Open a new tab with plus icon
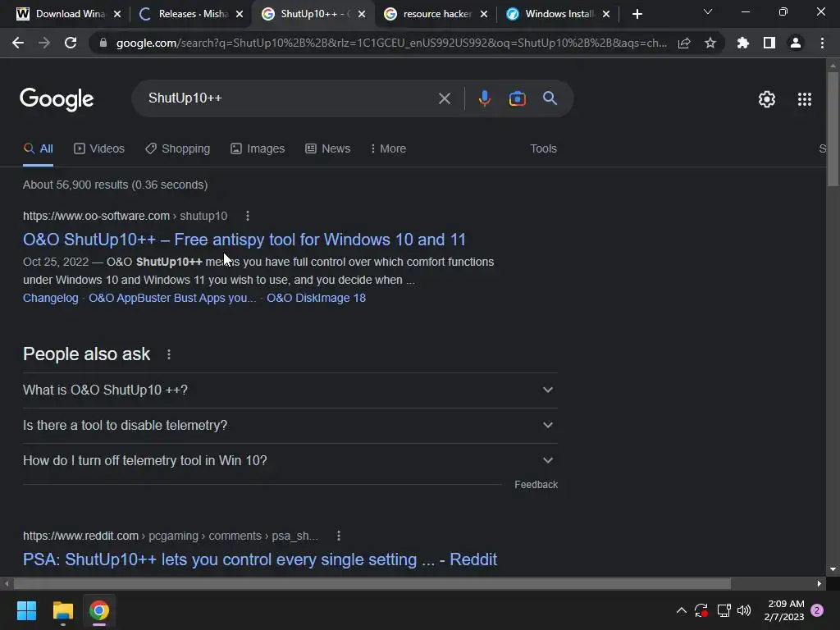Viewport: 840px width, 630px height. [x=637, y=14]
